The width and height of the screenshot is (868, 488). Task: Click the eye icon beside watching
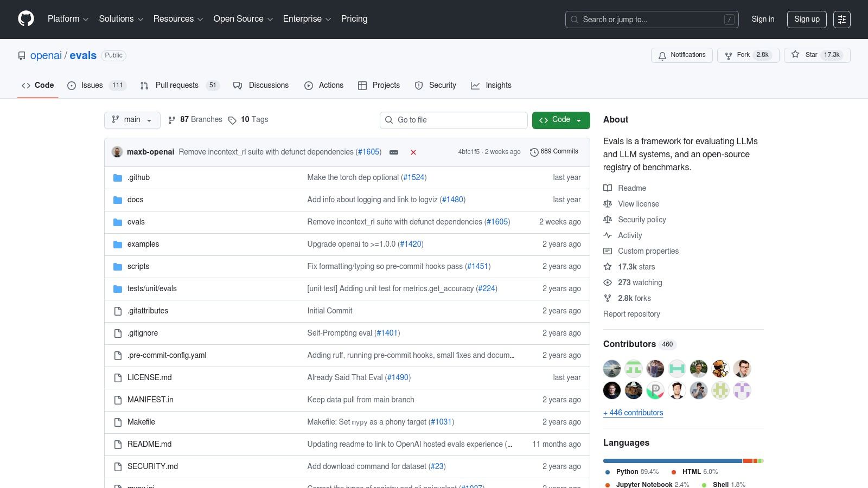tap(608, 282)
